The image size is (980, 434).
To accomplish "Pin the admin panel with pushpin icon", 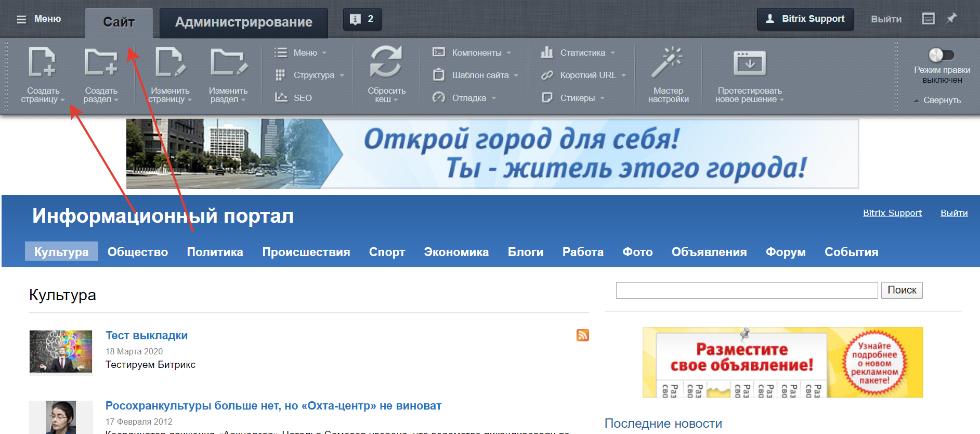I will 951,18.
